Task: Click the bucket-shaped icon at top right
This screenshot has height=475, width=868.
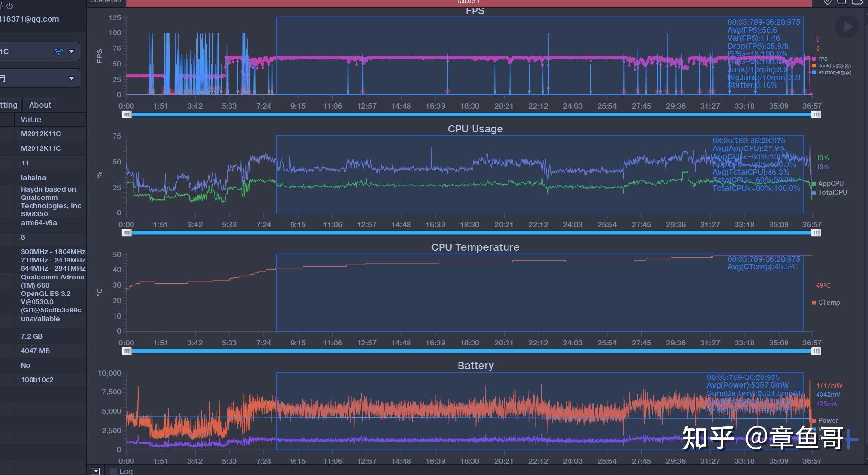Action: [x=842, y=2]
